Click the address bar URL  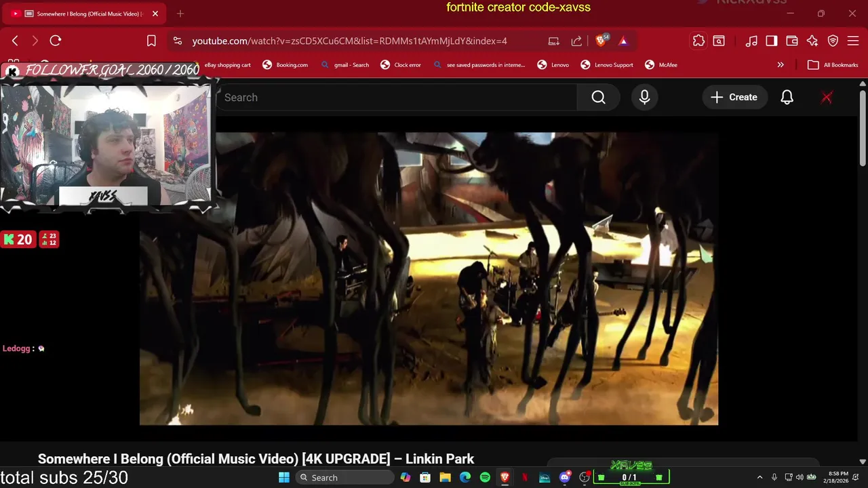tap(349, 41)
